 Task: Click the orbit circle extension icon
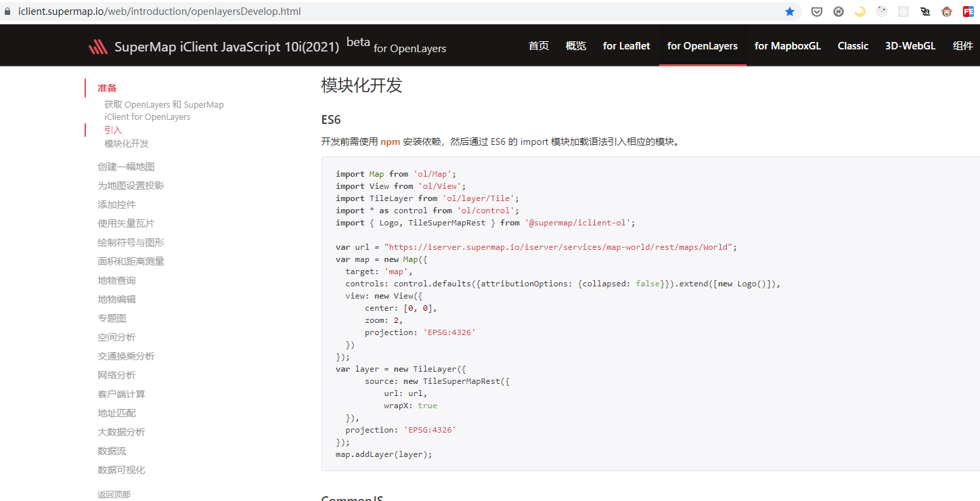click(882, 12)
